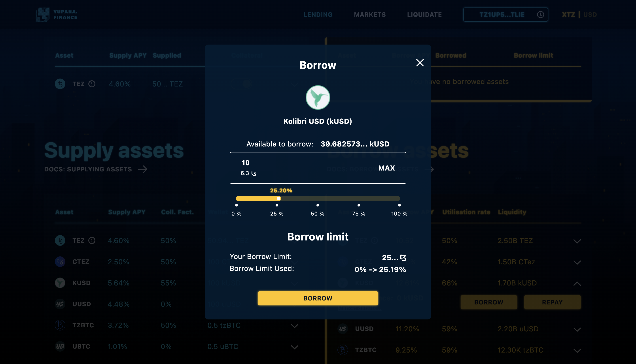Open transaction history clock icon
The width and height of the screenshot is (636, 364).
coord(540,15)
